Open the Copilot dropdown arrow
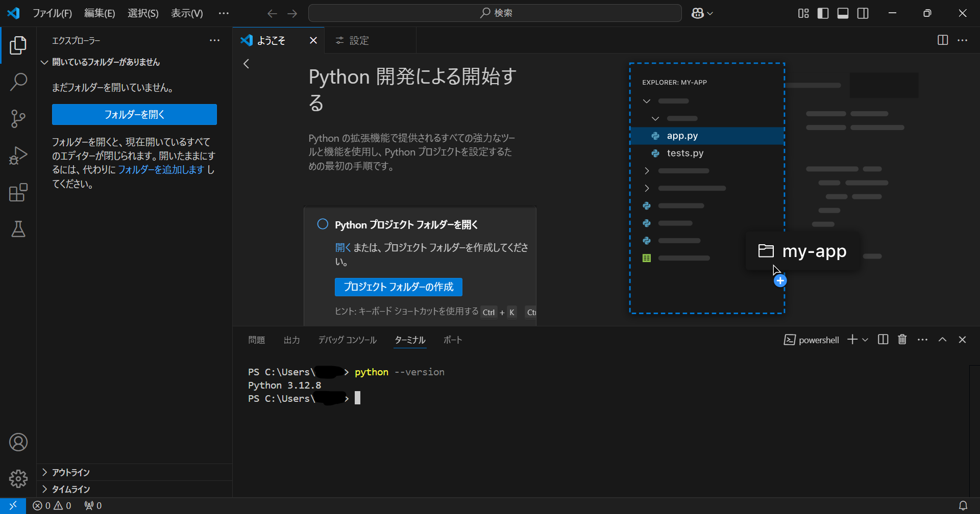 coord(710,14)
